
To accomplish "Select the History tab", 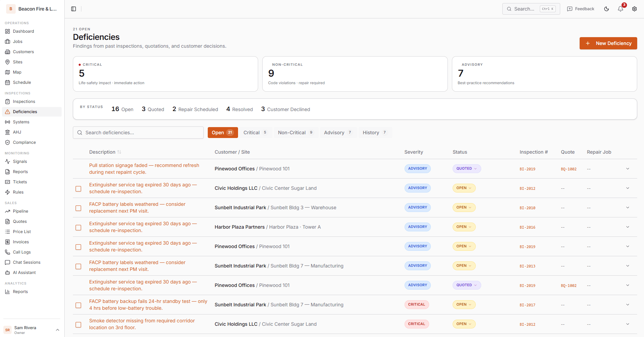I will click(x=374, y=133).
